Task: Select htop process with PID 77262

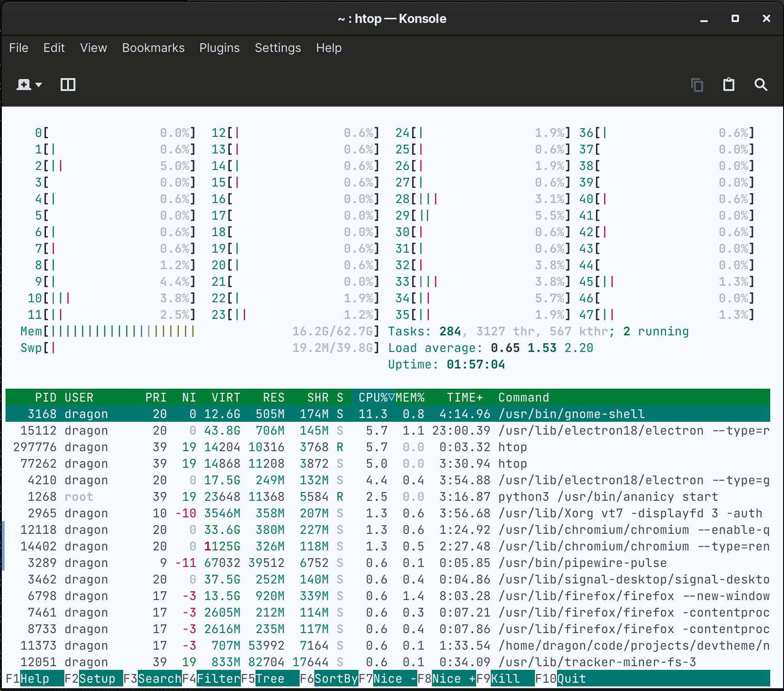Action: (388, 464)
